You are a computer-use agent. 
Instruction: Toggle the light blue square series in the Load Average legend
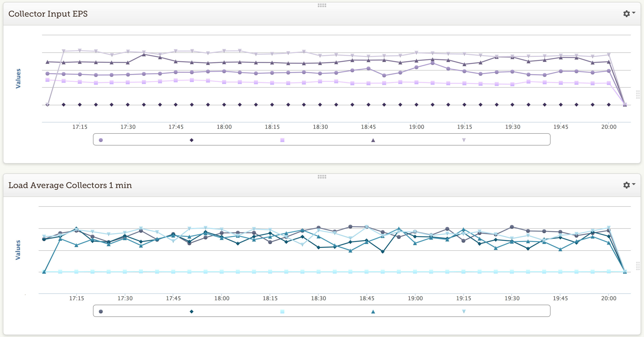[x=282, y=312]
